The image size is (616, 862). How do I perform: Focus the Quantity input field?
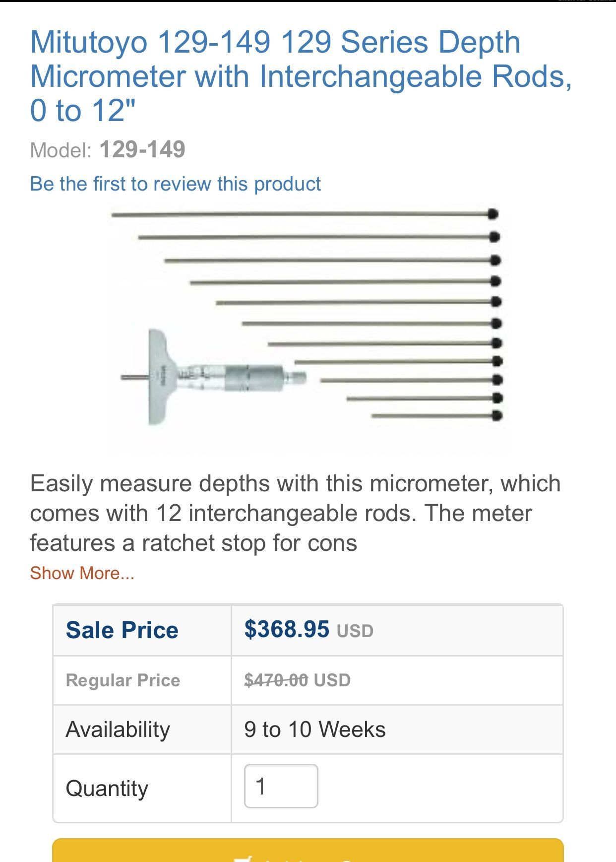281,787
